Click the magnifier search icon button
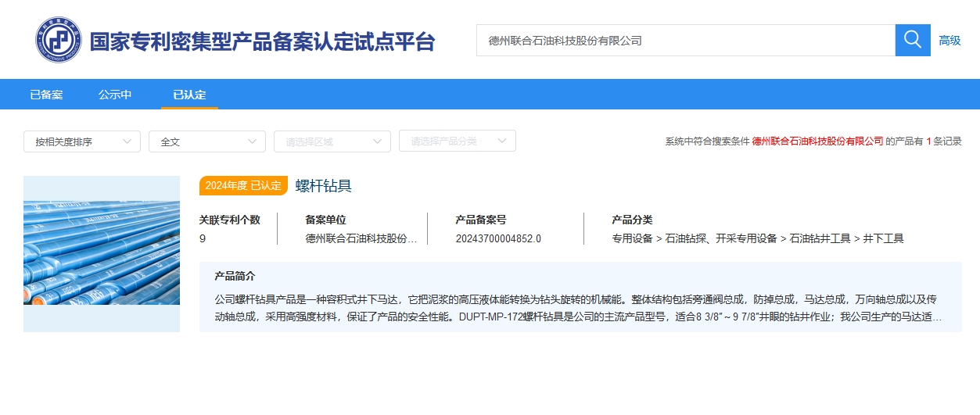The height and width of the screenshot is (415, 980). click(x=913, y=40)
